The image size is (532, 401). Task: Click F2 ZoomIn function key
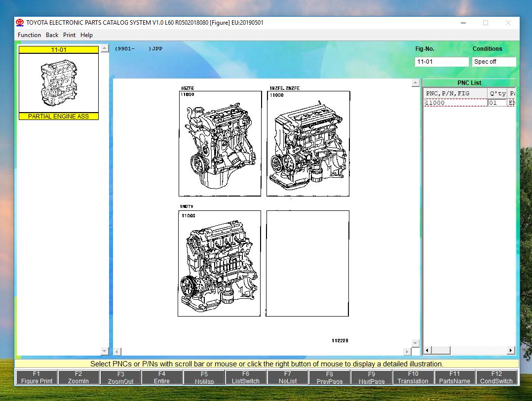tap(78, 377)
